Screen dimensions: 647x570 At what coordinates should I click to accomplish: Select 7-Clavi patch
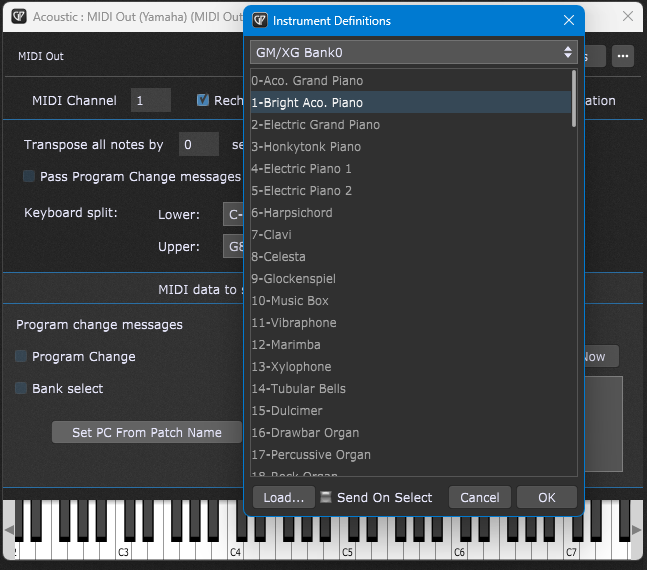411,234
